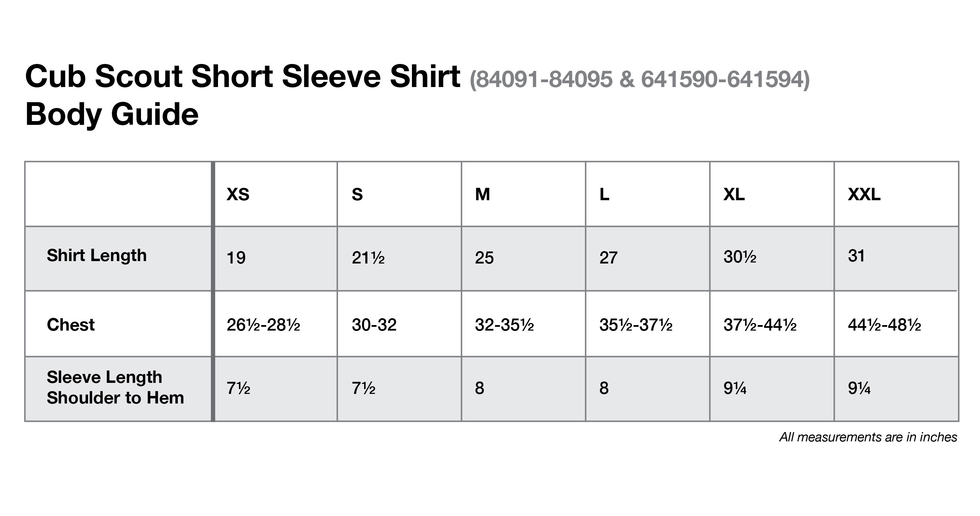The height and width of the screenshot is (516, 980).
Task: Click the chest measurement 30-32
Action: [x=374, y=325]
